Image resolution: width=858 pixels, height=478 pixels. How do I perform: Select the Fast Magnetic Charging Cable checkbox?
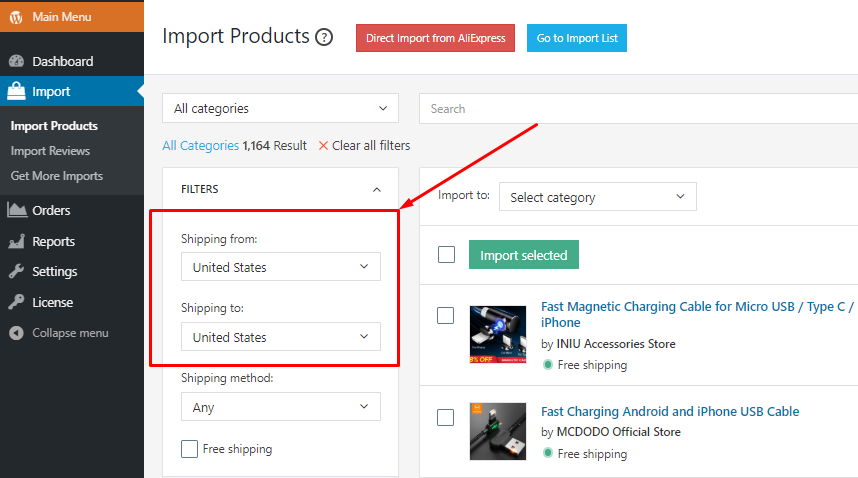pos(446,316)
